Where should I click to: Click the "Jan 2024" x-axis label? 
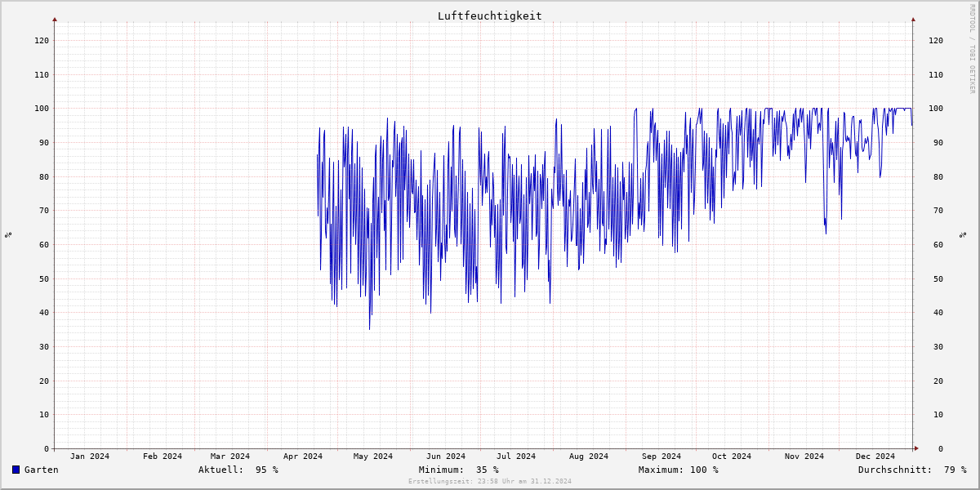(90, 456)
